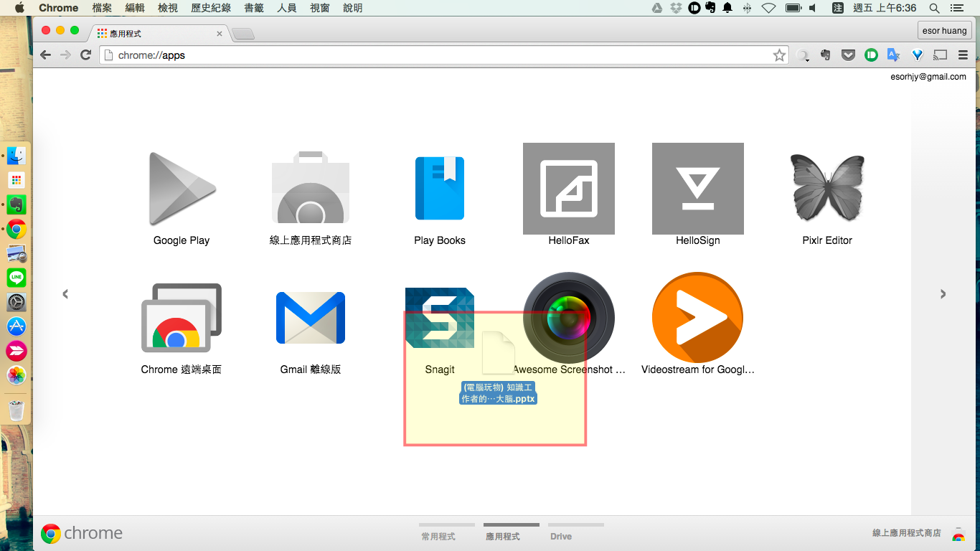Open the 視窗 menu
Image resolution: width=980 pixels, height=551 pixels.
[x=320, y=8]
